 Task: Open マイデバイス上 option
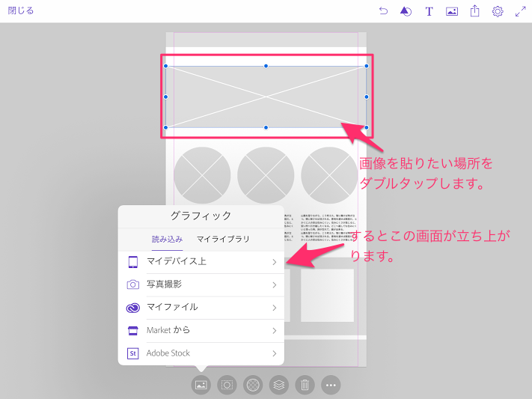(201, 262)
